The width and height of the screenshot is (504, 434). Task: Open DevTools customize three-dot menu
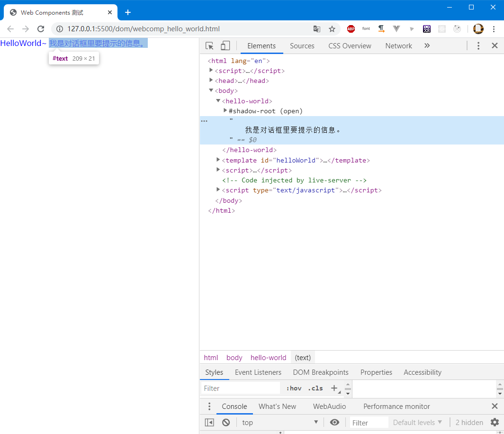[x=478, y=45]
